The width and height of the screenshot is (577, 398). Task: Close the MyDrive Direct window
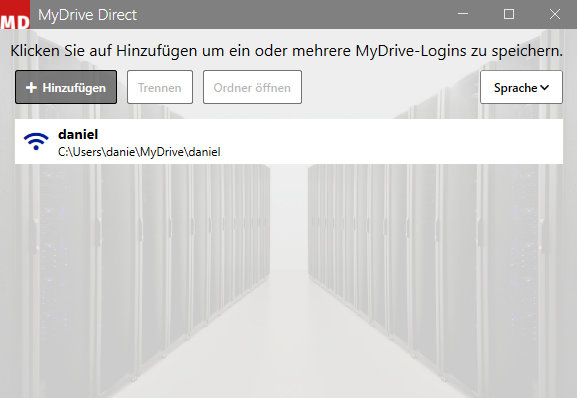pyautogui.click(x=555, y=14)
